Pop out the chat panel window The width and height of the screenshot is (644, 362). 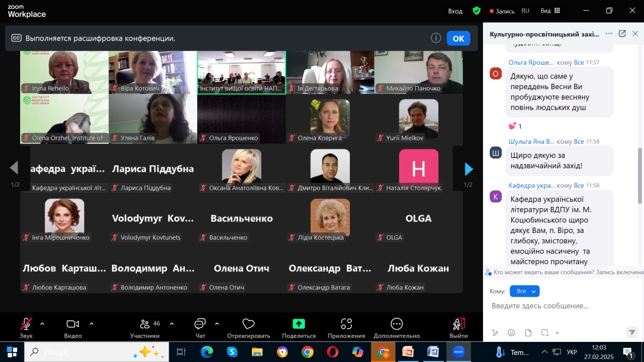point(622,34)
